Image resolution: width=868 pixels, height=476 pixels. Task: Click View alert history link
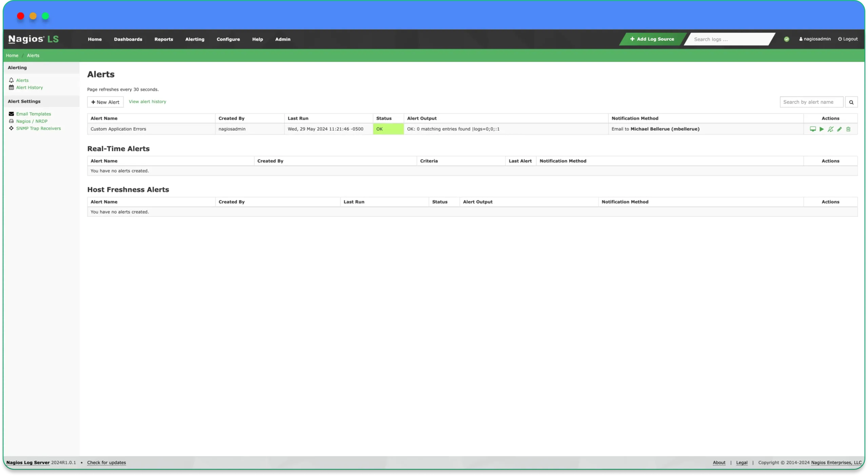click(x=147, y=101)
